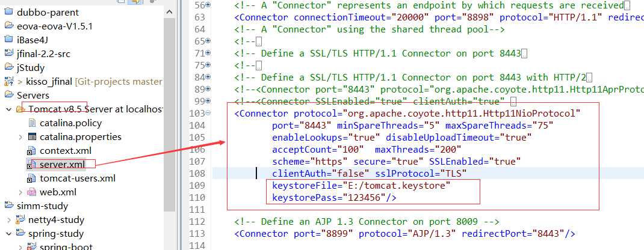Click the acceptCount="100" attribute text
This screenshot has width=644, height=250.
(x=318, y=150)
